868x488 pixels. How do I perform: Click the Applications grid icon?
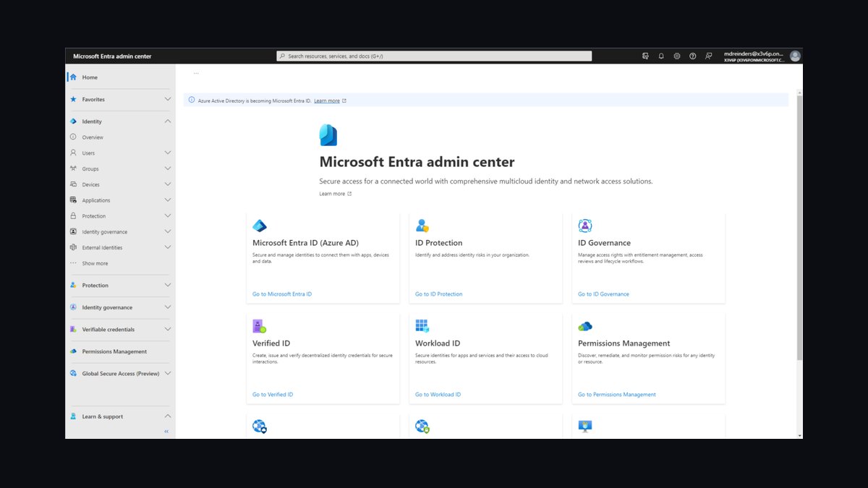pyautogui.click(x=73, y=200)
